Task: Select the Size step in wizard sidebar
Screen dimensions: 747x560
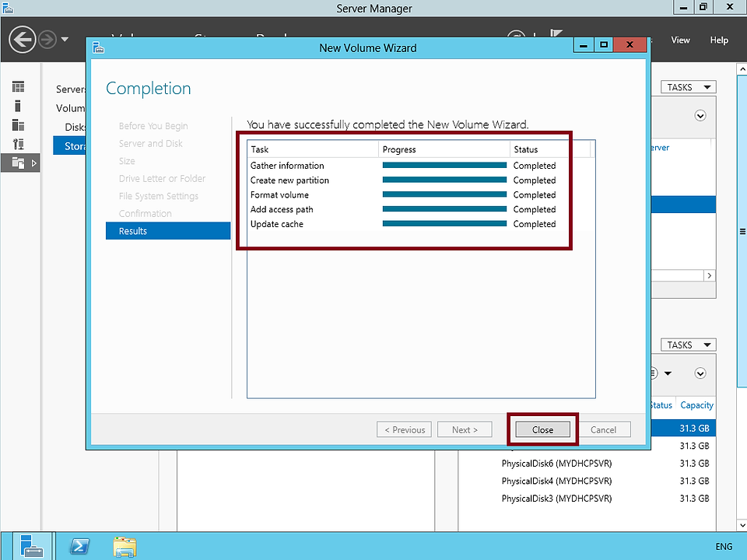Action: pyautogui.click(x=127, y=161)
